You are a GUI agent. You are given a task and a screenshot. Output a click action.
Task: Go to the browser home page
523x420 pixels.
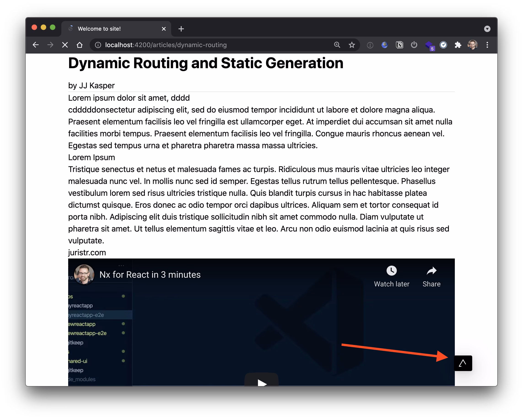(x=80, y=45)
